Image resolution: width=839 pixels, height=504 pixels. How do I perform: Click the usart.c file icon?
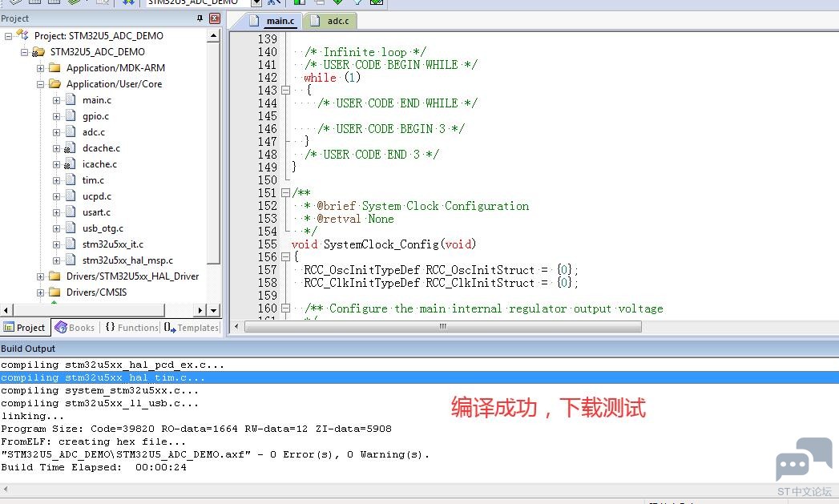(x=71, y=212)
